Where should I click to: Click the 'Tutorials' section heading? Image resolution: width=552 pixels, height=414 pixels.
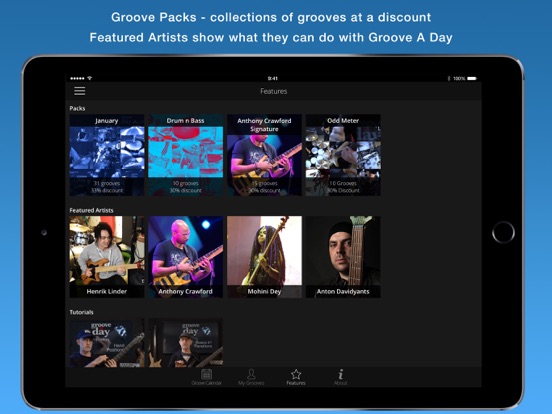pyautogui.click(x=81, y=312)
